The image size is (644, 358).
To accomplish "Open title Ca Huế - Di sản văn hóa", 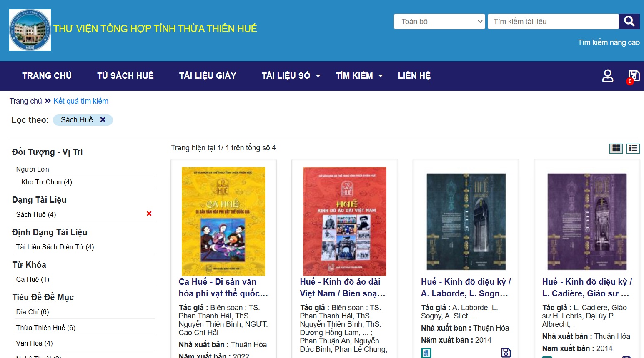I will pos(223,288).
